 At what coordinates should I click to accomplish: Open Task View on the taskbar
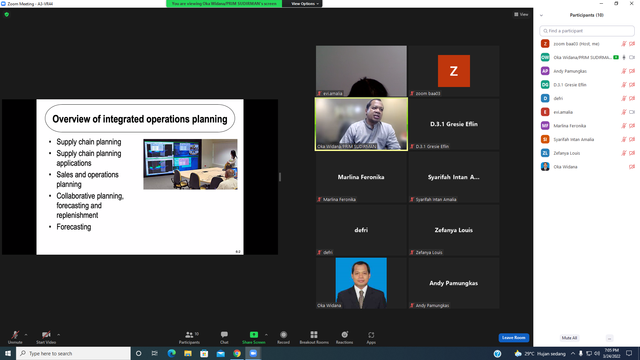tap(154, 353)
